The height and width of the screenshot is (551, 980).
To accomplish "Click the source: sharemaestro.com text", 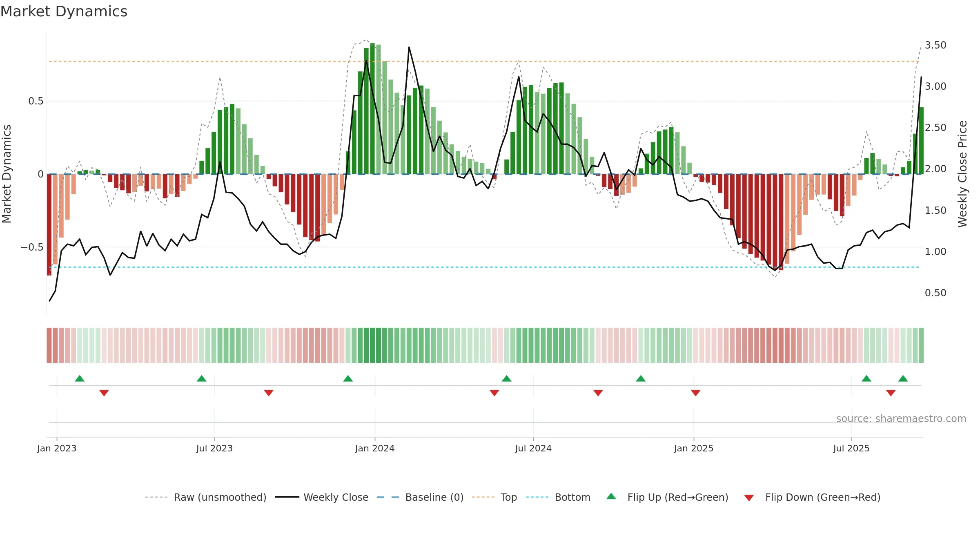I will click(x=901, y=419).
